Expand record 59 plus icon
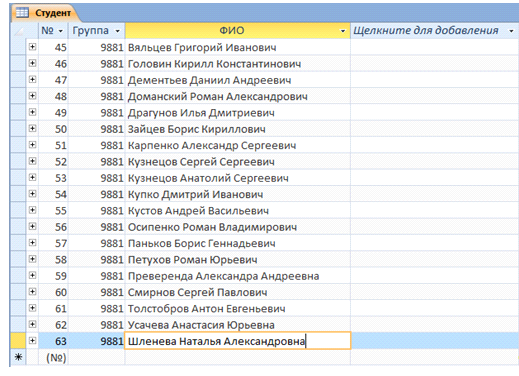Image resolution: width=519 pixels, height=376 pixels. (32, 275)
